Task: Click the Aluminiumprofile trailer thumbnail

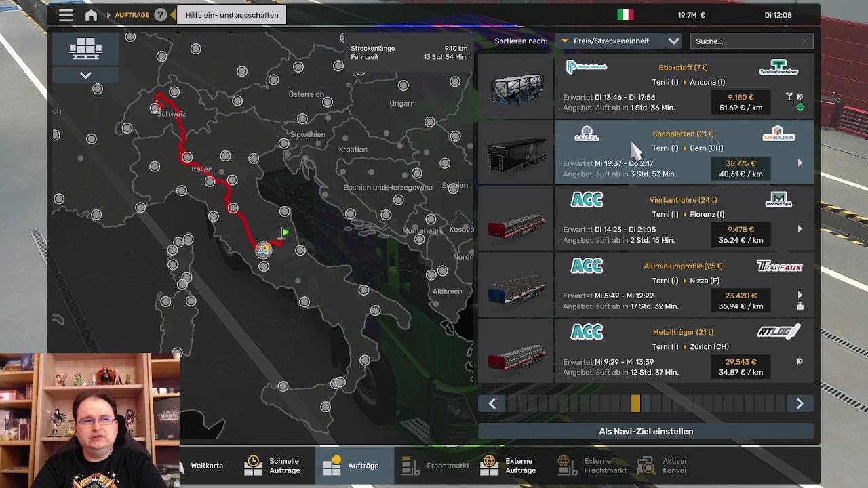Action: (x=517, y=285)
